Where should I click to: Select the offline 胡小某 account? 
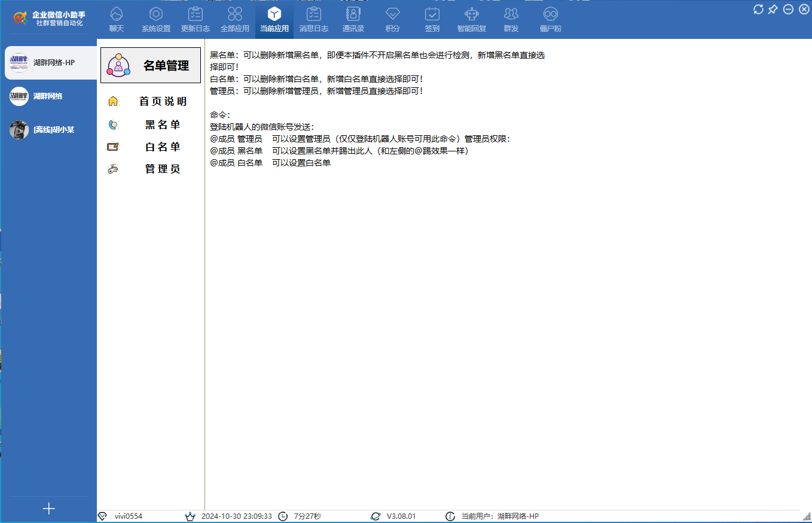click(x=48, y=129)
